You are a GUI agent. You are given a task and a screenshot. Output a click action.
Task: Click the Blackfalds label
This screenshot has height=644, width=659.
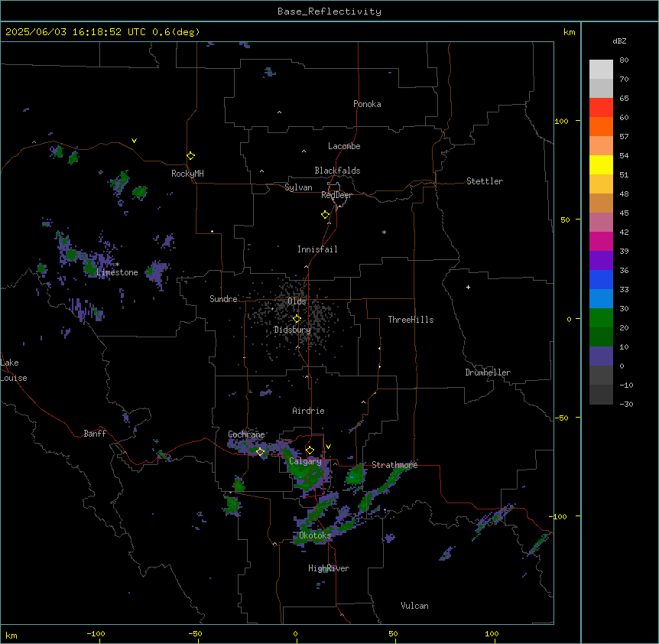(x=337, y=171)
